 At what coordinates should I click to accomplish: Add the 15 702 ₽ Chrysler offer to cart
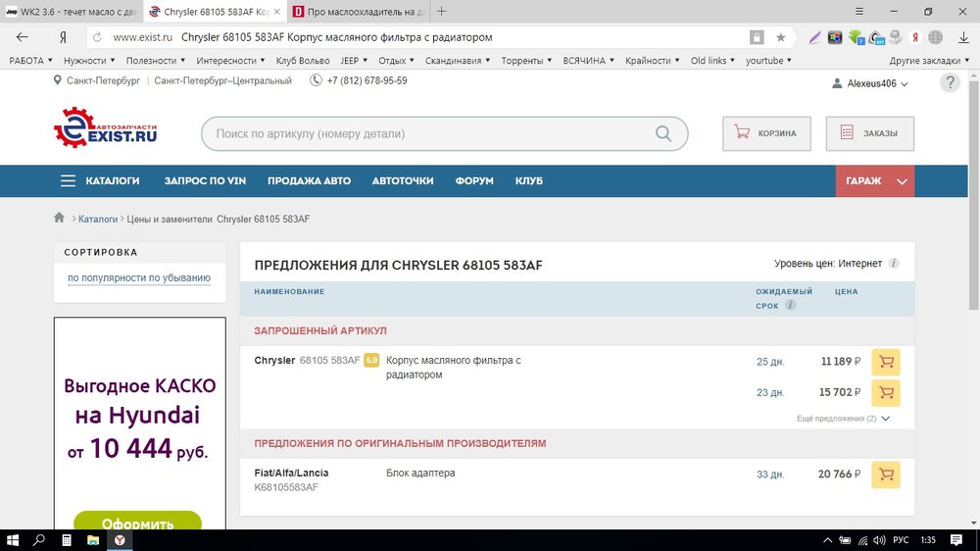(x=886, y=393)
